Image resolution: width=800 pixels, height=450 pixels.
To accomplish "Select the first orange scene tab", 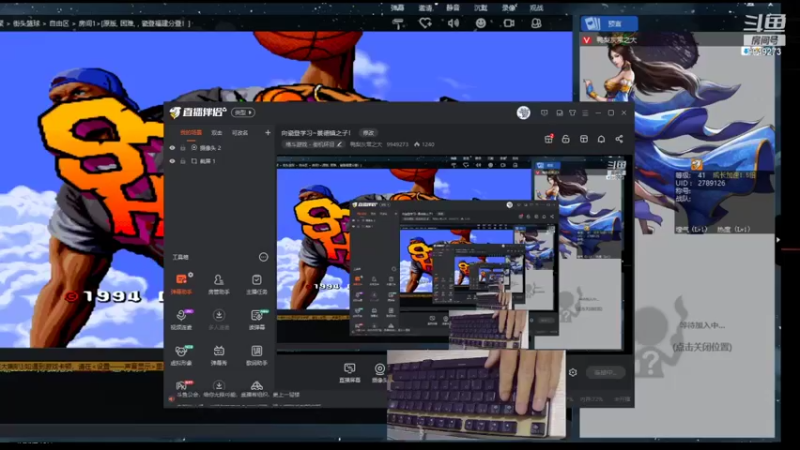I will tap(190, 133).
